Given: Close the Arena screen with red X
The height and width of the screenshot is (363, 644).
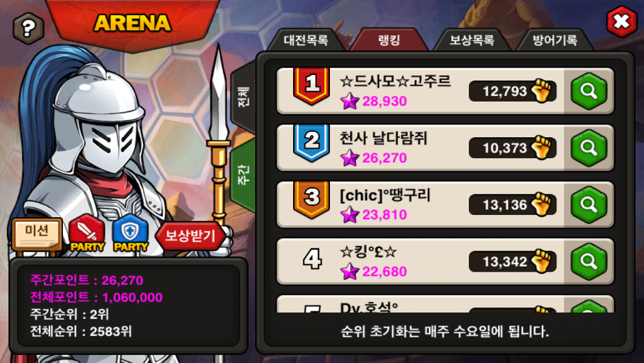Looking at the screenshot, I should coord(622,22).
